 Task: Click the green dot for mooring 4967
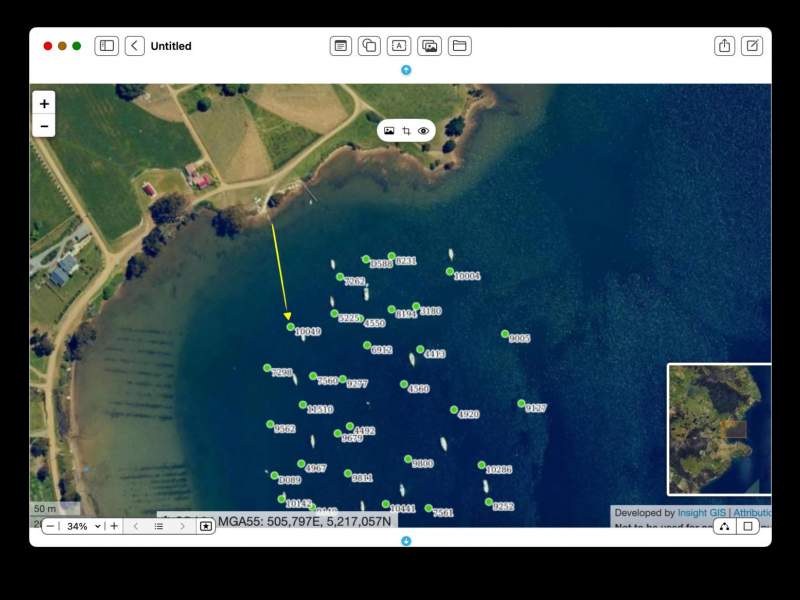301,464
